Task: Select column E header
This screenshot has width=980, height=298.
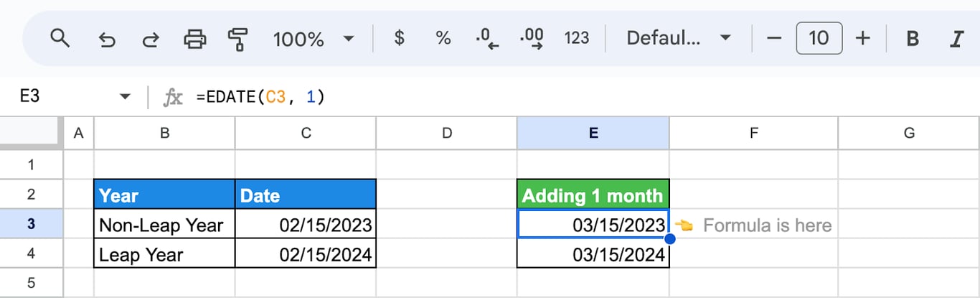Action: click(593, 132)
